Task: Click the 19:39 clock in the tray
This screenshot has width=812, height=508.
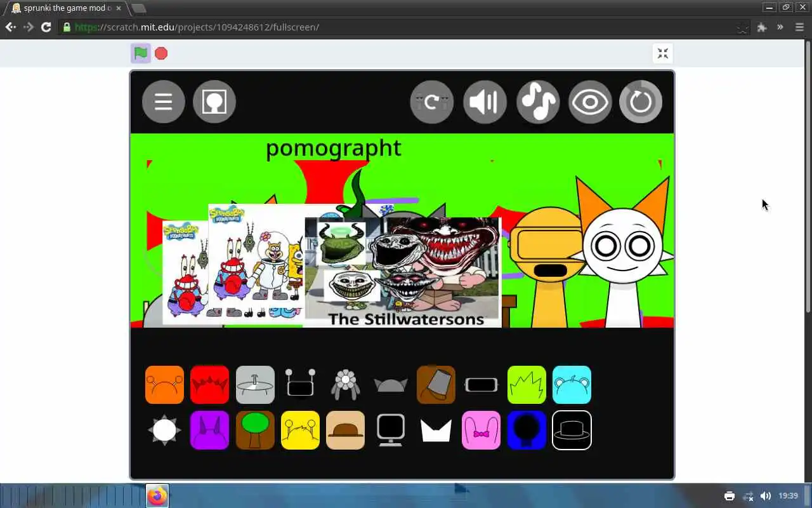Action: 788,496
